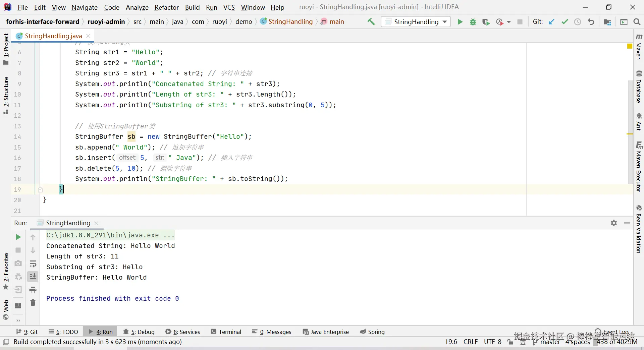
Task: Start debugging with the bug icon
Action: click(473, 22)
